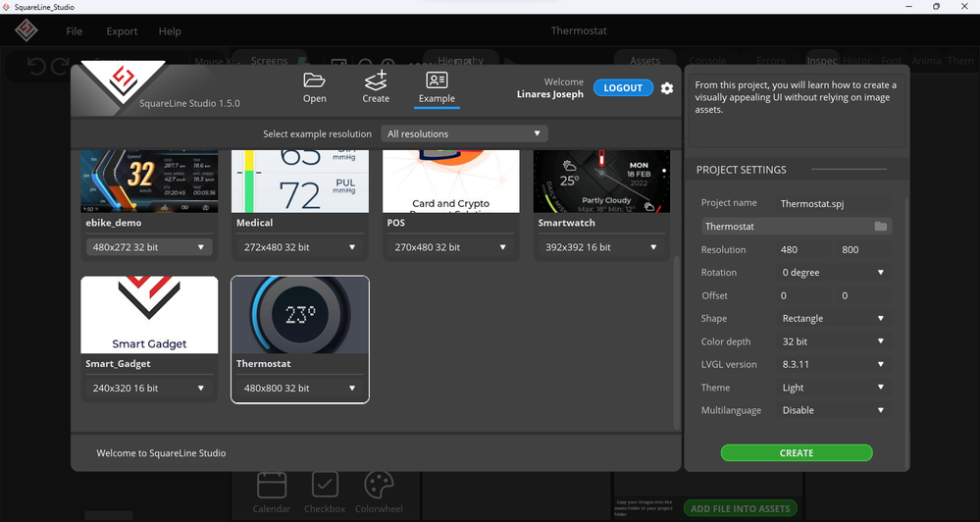Expand the Theme Light dropdown
980x522 pixels.
[x=834, y=388]
